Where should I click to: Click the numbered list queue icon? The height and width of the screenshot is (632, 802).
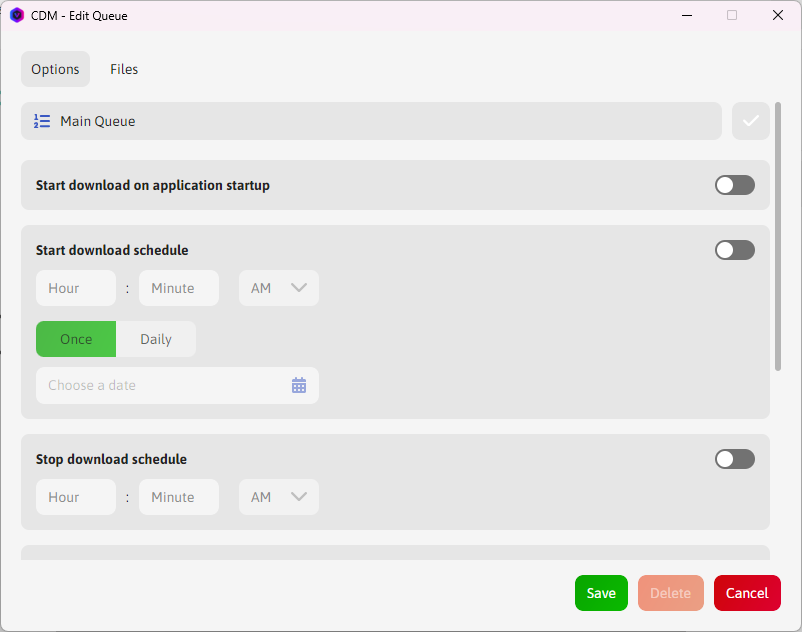pos(42,121)
